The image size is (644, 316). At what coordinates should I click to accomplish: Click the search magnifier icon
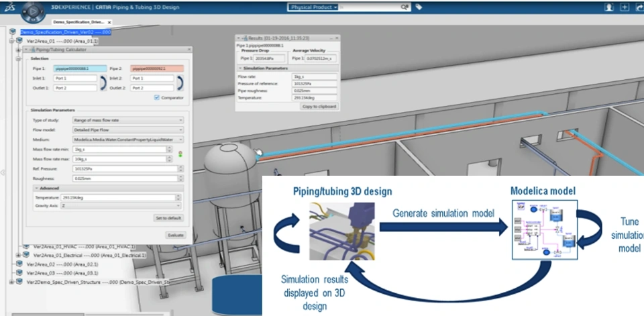pos(405,7)
